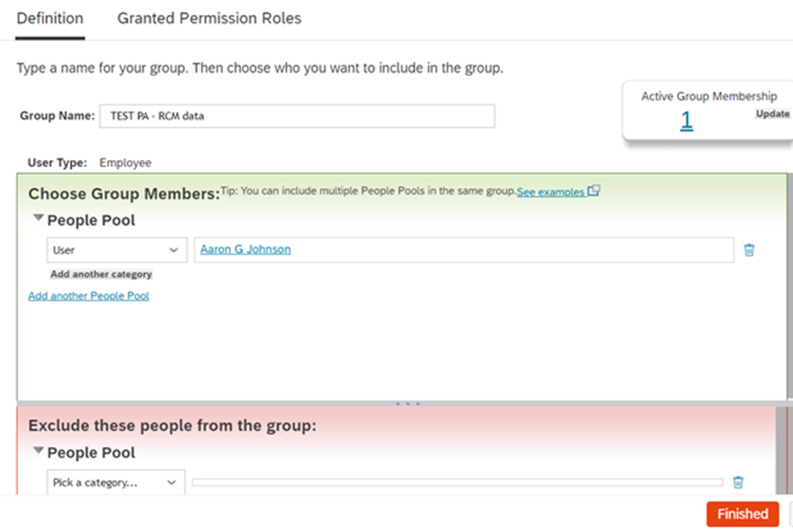The image size is (793, 532).
Task: Collapse the People Pool in the exclusion section
Action: (x=38, y=452)
